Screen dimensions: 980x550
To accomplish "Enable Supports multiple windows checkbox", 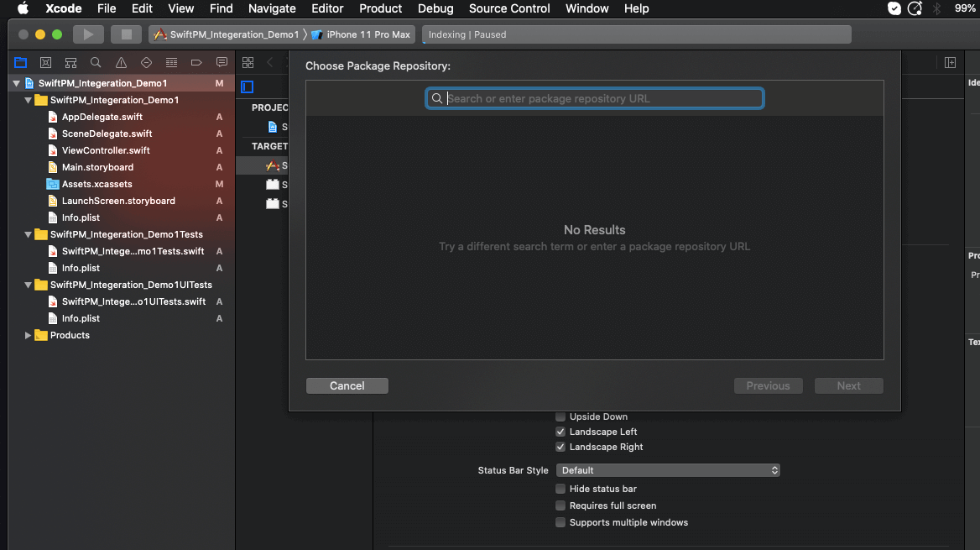I will pos(560,522).
